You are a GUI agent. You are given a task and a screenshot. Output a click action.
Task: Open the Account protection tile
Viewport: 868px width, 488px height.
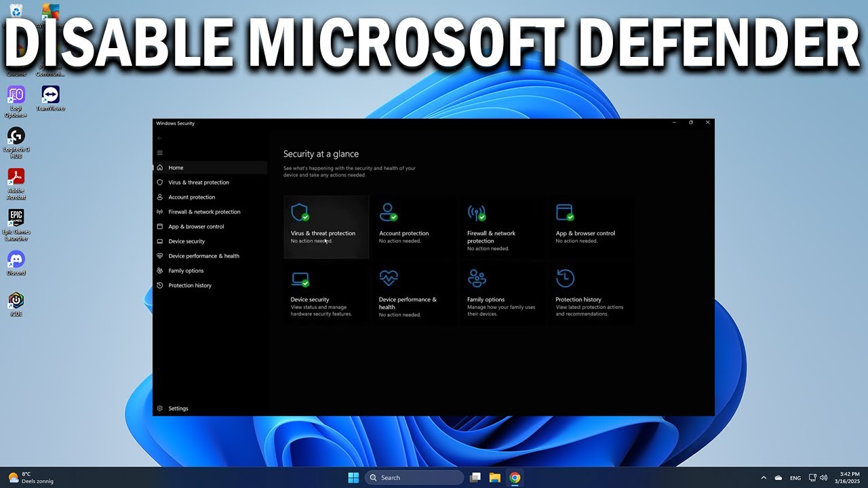[414, 227]
